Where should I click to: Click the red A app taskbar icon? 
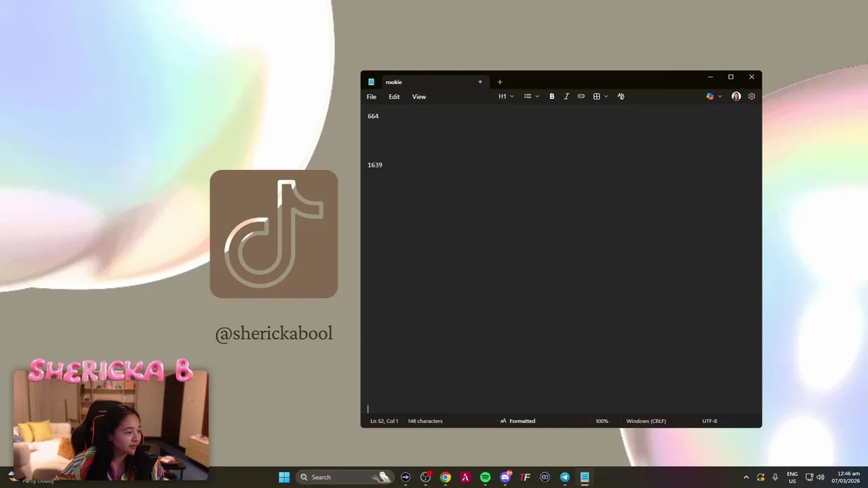pyautogui.click(x=465, y=477)
